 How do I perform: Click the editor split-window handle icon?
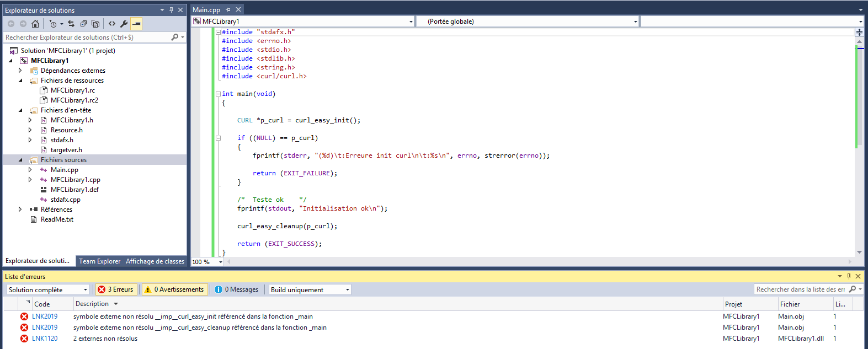[x=859, y=33]
